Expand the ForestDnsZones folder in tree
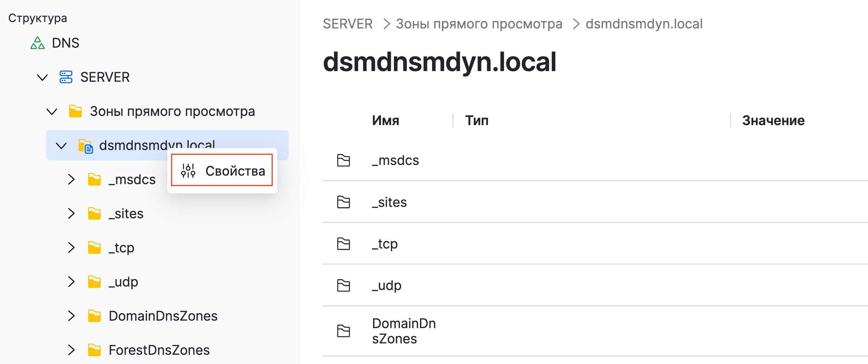The height and width of the screenshot is (364, 868). (71, 350)
